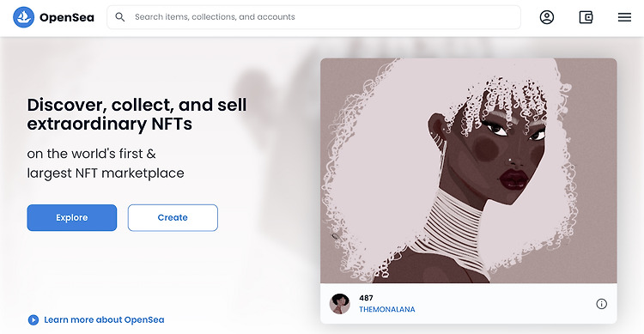Open the hamburger menu icon
Screen dimensions: 644x334
pyautogui.click(x=624, y=17)
